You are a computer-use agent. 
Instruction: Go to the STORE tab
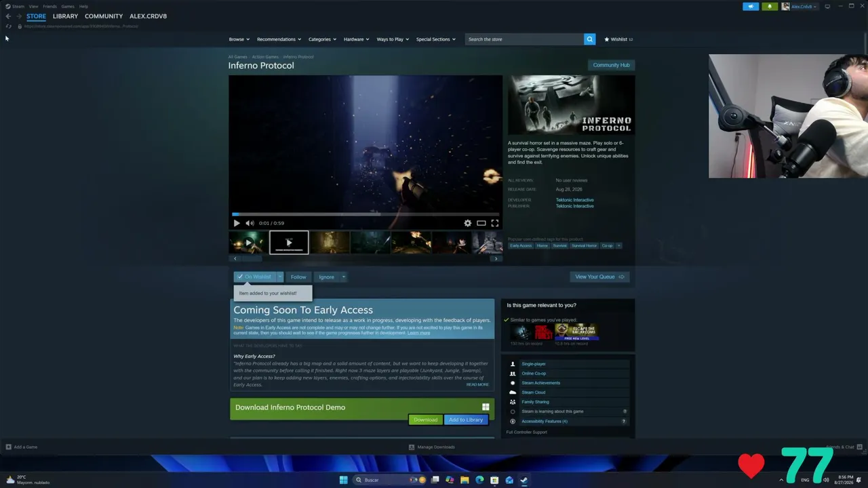pos(36,16)
